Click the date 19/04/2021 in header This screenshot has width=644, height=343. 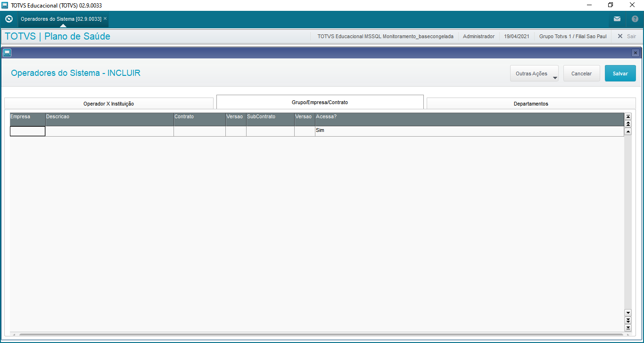pos(517,36)
